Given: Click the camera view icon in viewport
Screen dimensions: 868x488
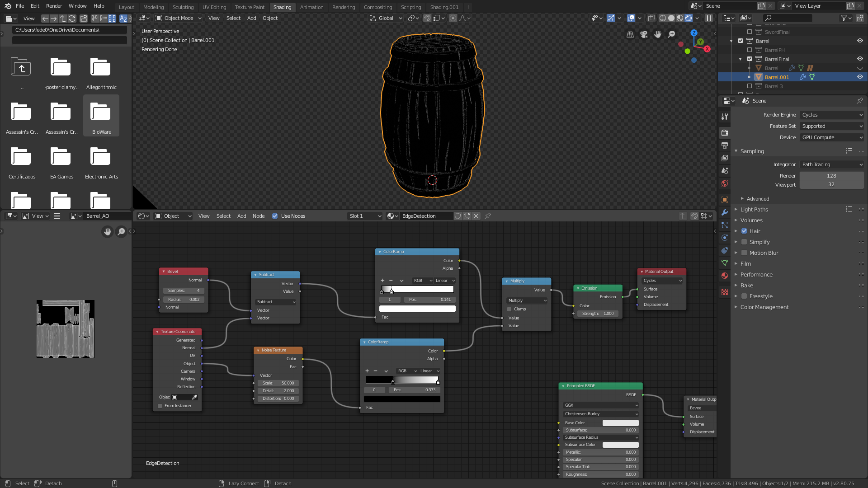Looking at the screenshot, I should pos(644,34).
